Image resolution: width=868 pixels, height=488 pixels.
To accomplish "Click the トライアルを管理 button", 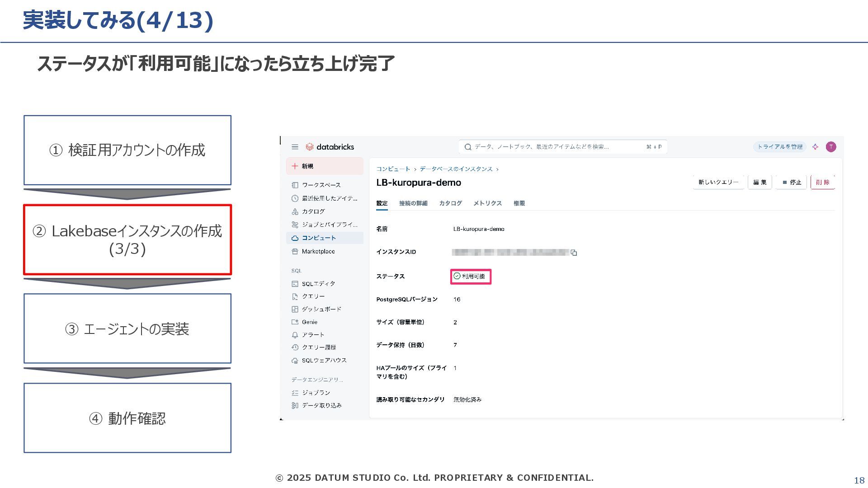I will pos(780,147).
